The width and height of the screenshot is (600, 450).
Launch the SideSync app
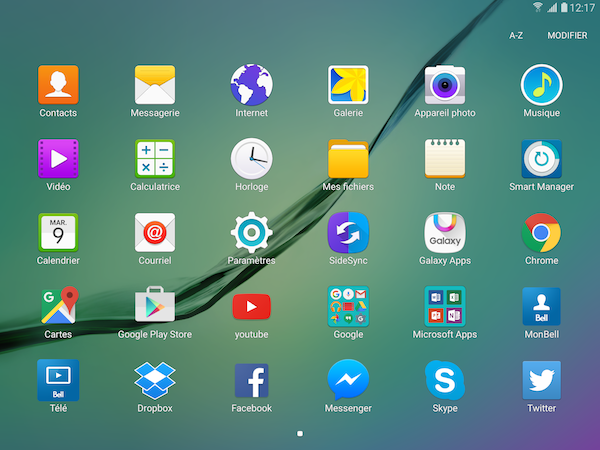348,232
